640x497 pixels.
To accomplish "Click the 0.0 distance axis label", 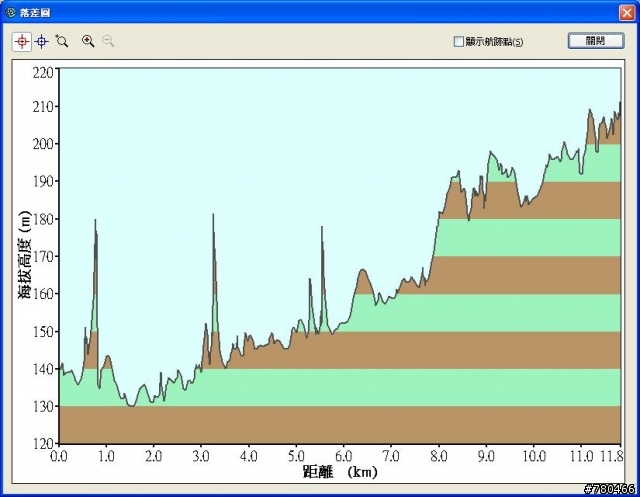I will point(59,456).
